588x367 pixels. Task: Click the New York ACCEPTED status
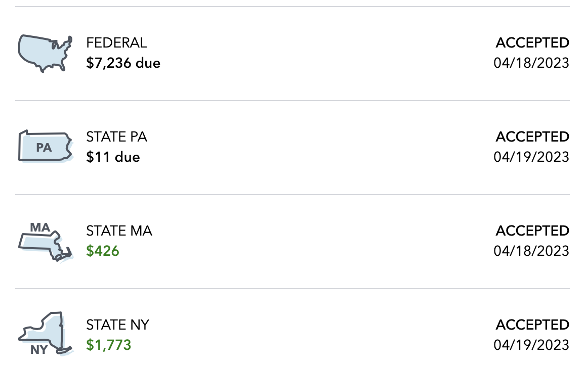[532, 325]
